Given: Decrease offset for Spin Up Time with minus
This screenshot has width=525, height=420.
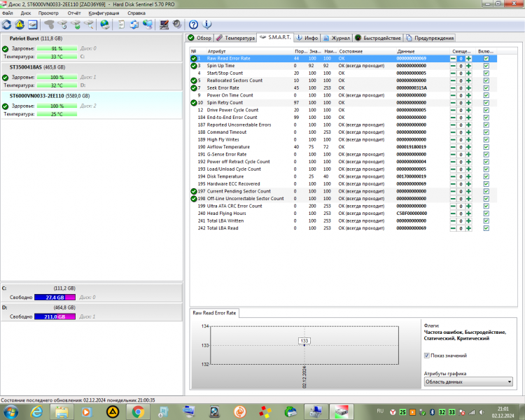Looking at the screenshot, I should click(453, 66).
